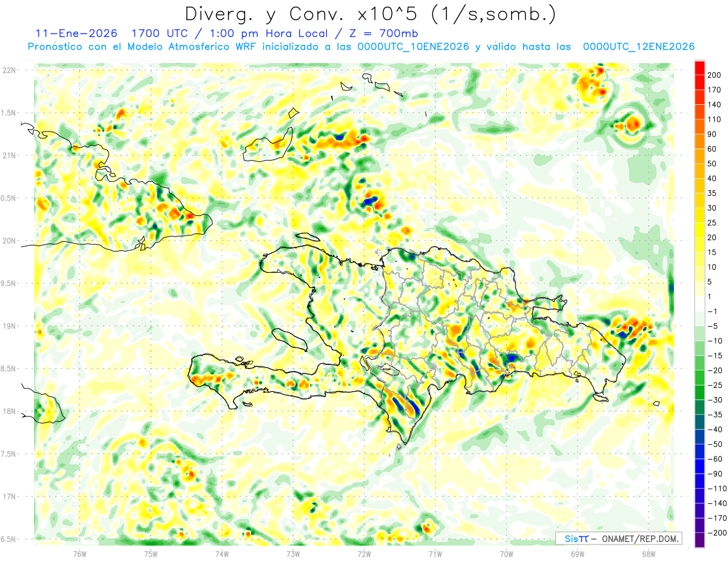Click the initialization time '0000UTC_10ENE2026'
The image size is (728, 562).
[413, 47]
